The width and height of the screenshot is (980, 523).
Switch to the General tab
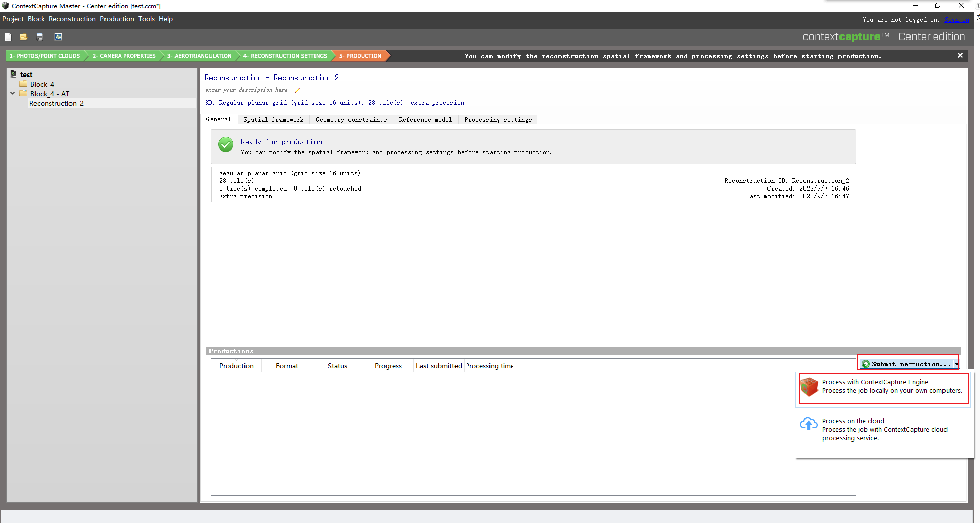[219, 119]
